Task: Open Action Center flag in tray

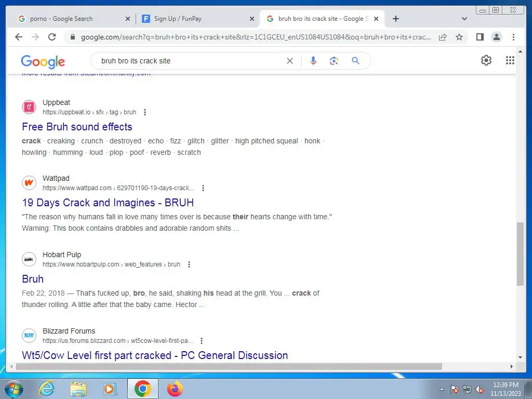Action: (455, 390)
